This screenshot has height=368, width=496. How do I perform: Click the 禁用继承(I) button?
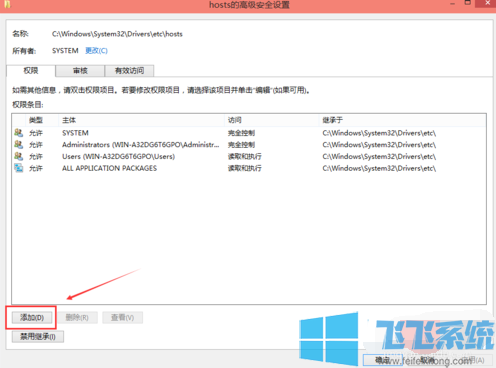coord(38,336)
